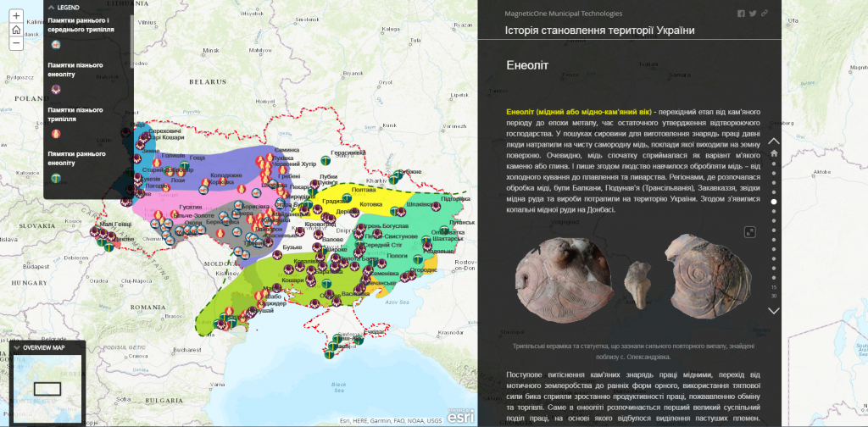Screen dimensions: 868x427
Task: Jump to section number 15 in side navigation
Action: click(774, 287)
